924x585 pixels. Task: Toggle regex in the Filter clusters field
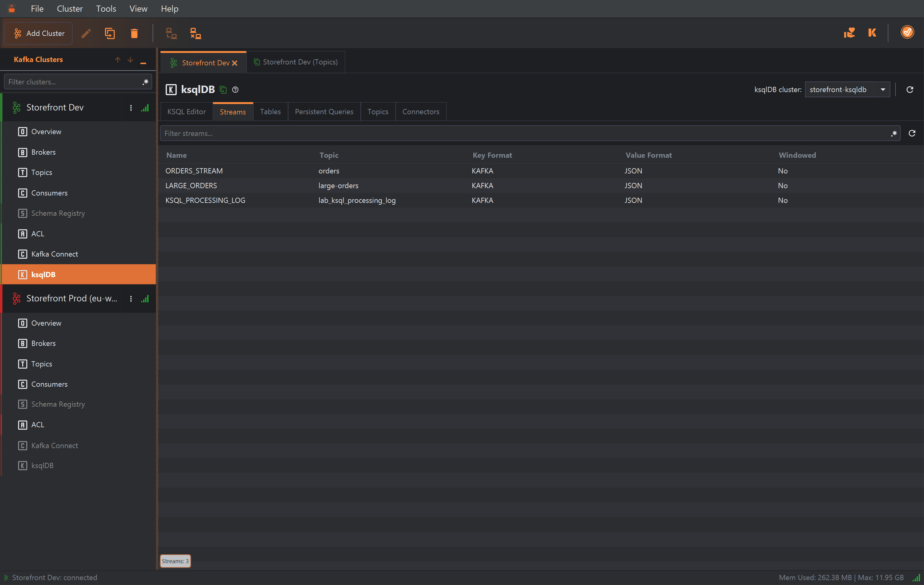coord(145,82)
